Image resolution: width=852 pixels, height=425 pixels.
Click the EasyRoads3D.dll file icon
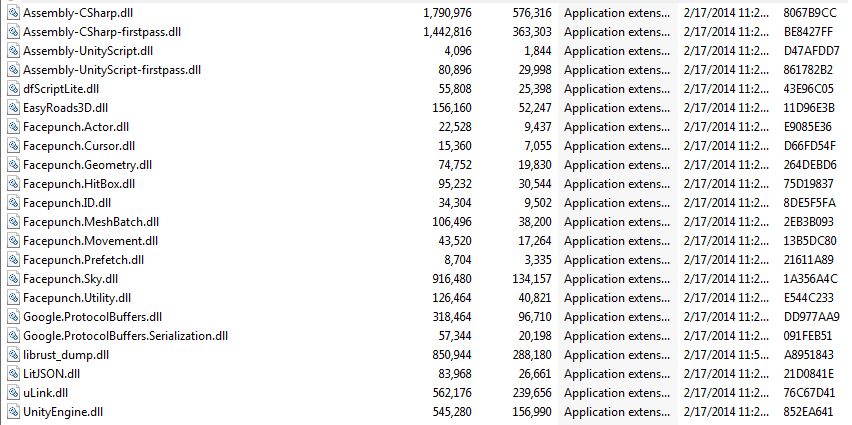point(13,108)
